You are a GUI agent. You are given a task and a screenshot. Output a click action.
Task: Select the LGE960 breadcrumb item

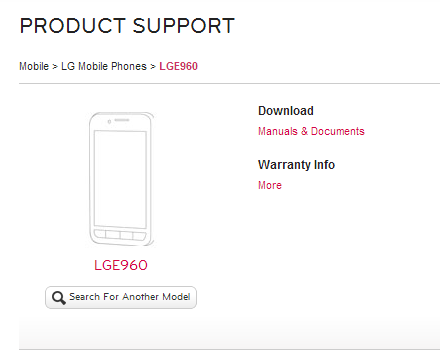(x=178, y=66)
